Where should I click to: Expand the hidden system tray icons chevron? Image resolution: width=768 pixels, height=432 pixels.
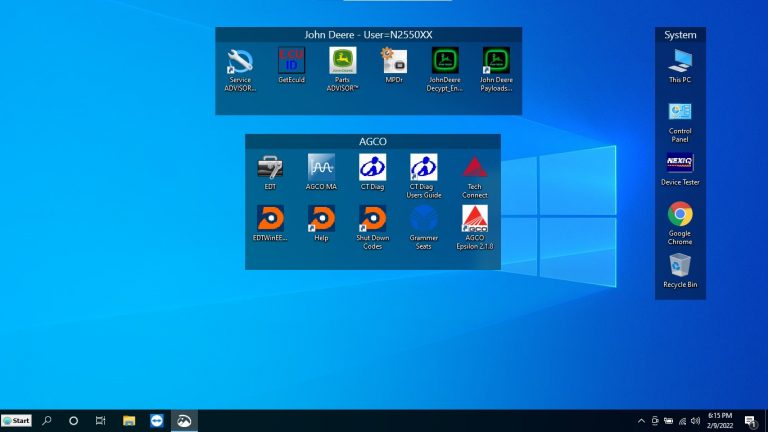point(641,421)
